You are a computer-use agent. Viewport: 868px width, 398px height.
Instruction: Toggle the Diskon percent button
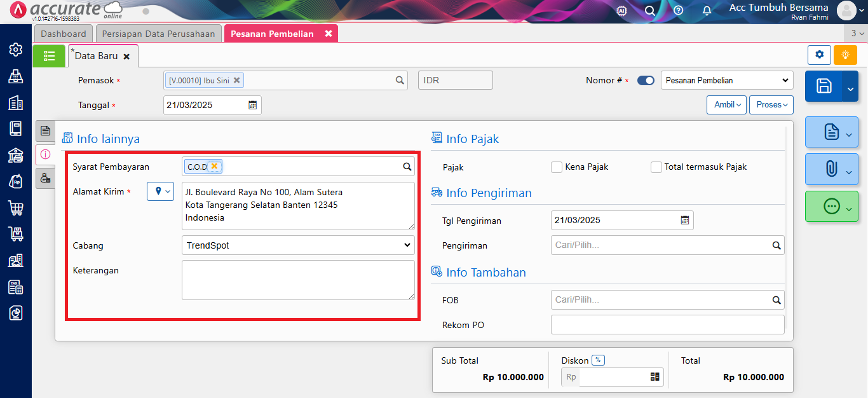[598, 360]
